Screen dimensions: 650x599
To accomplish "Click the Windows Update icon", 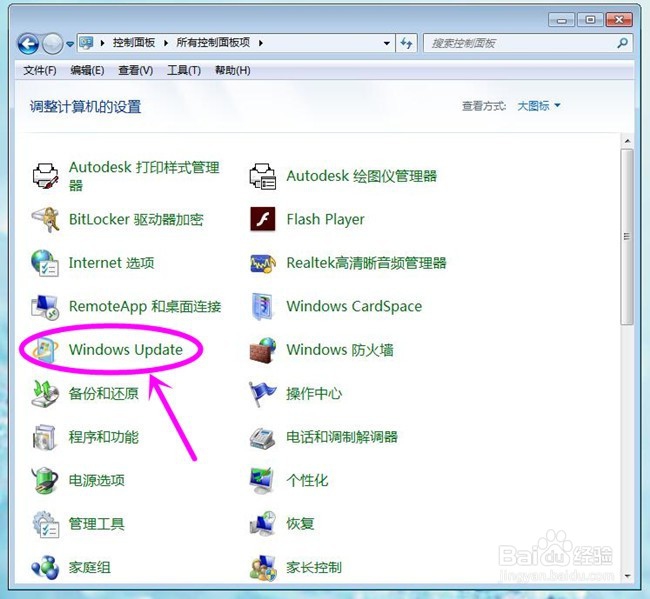I will [46, 350].
